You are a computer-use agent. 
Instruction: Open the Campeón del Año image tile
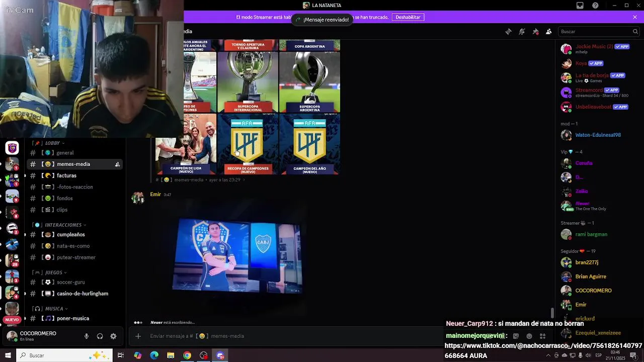pyautogui.click(x=309, y=144)
